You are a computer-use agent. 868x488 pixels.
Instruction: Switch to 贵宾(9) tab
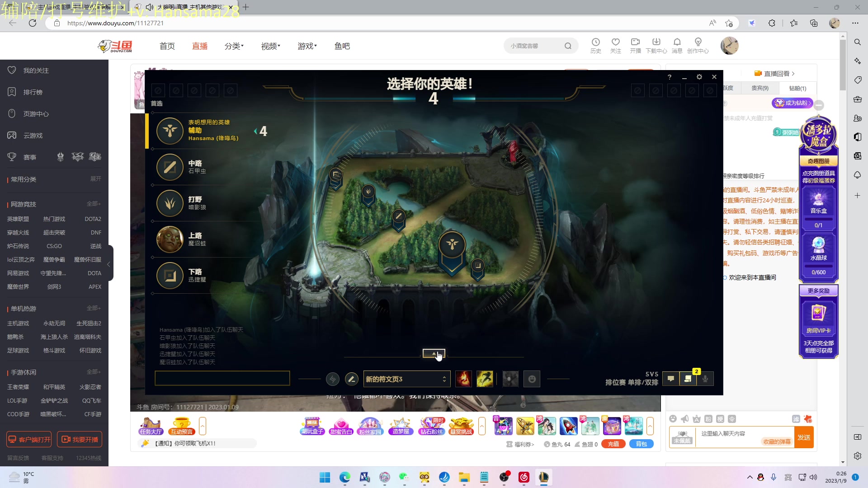point(760,88)
